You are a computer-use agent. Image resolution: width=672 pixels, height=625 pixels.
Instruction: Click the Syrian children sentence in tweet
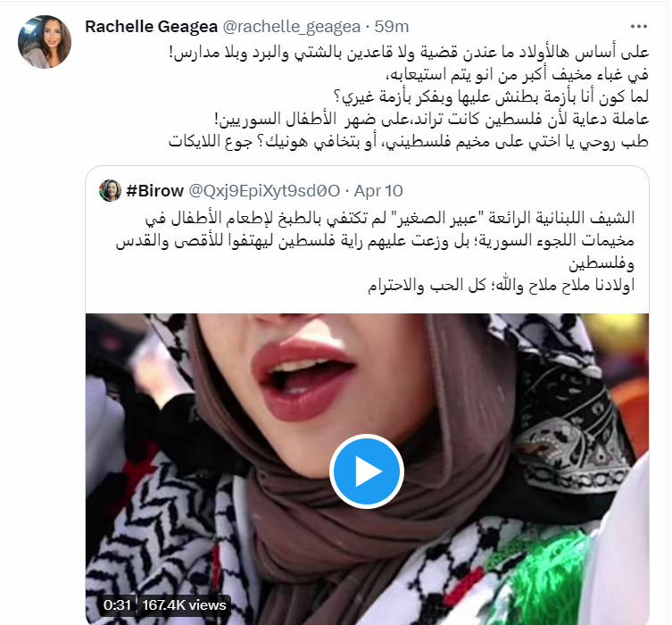[x=432, y=119]
